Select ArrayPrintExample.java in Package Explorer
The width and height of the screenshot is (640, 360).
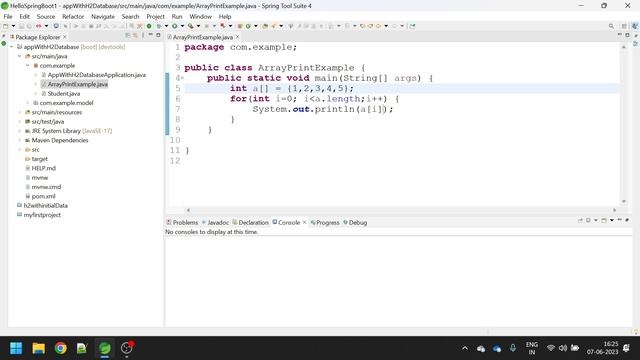pyautogui.click(x=78, y=84)
